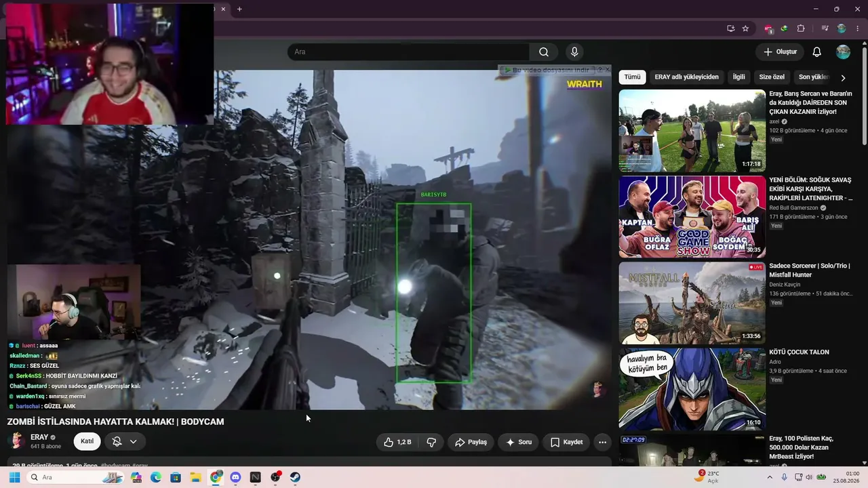Click the Soru ask button
The height and width of the screenshot is (488, 868).
click(519, 442)
